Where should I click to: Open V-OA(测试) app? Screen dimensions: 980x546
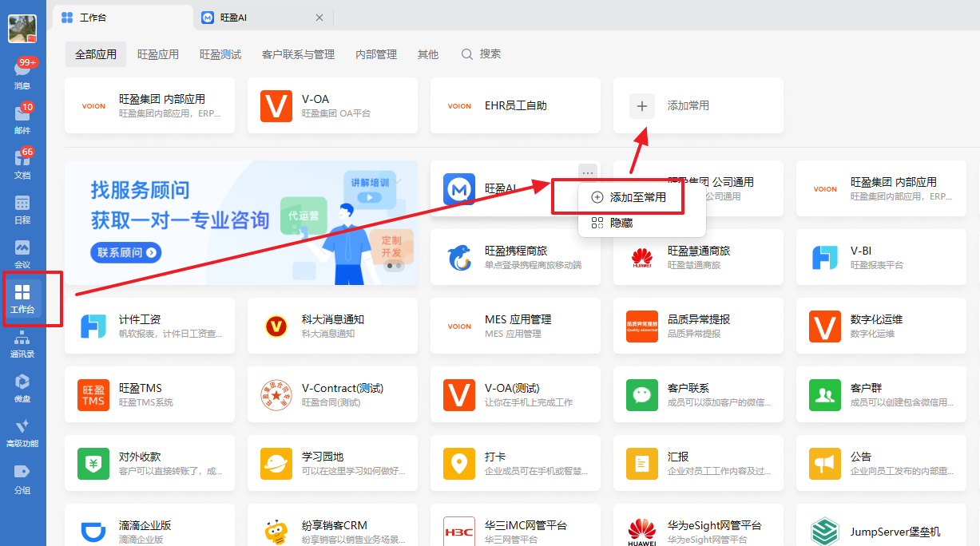coord(516,394)
